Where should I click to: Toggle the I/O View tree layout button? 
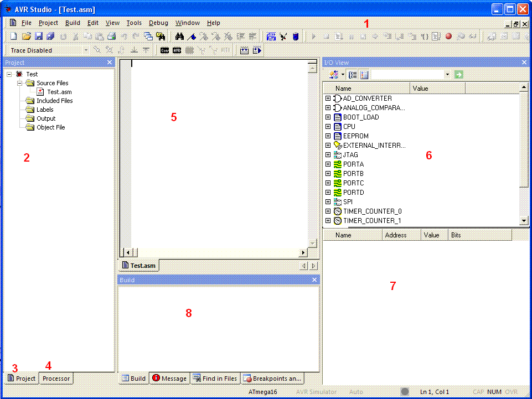click(353, 74)
